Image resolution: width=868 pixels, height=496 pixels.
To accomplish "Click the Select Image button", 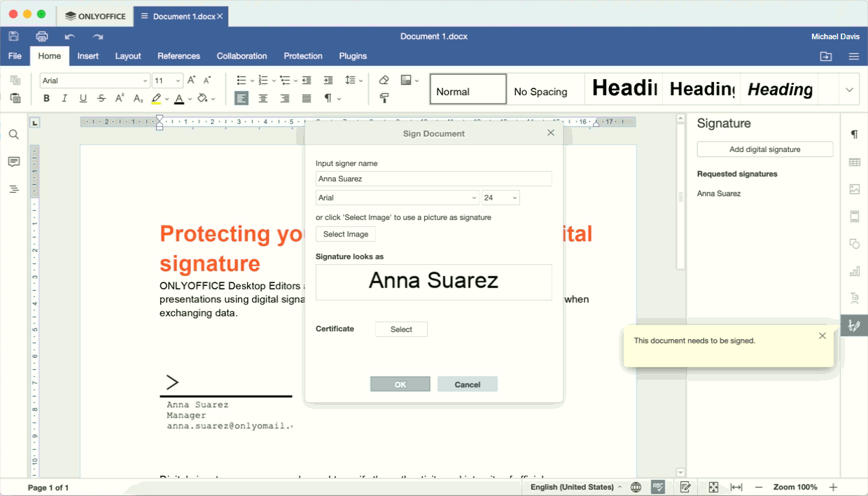I will (x=346, y=234).
